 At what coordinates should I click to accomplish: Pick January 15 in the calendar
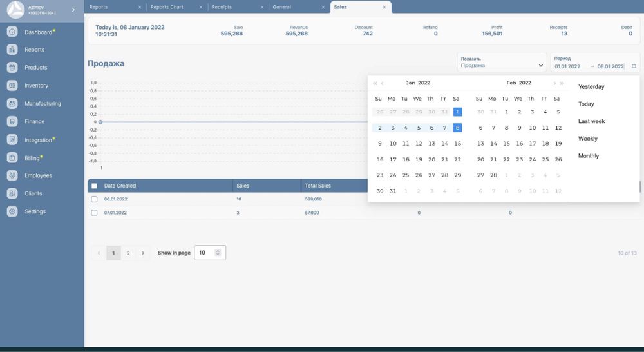pyautogui.click(x=457, y=144)
